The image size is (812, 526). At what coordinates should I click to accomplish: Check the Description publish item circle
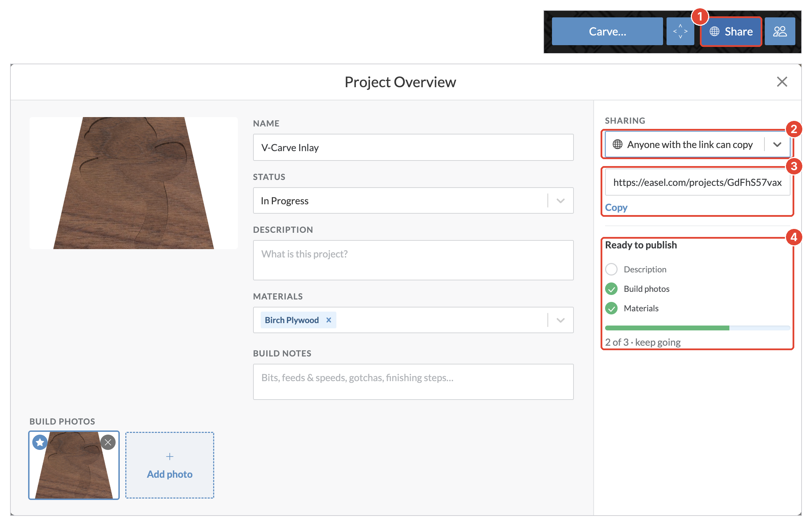[611, 269]
